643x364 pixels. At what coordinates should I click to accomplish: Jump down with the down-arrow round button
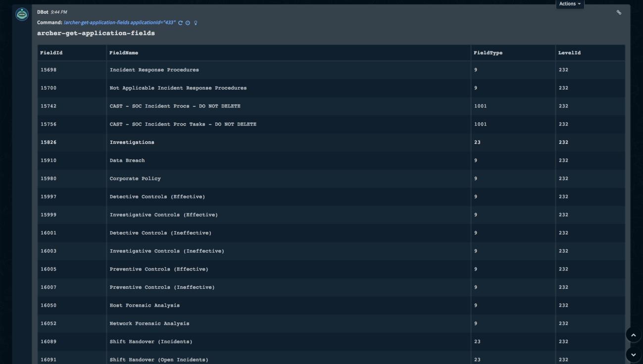point(633,355)
